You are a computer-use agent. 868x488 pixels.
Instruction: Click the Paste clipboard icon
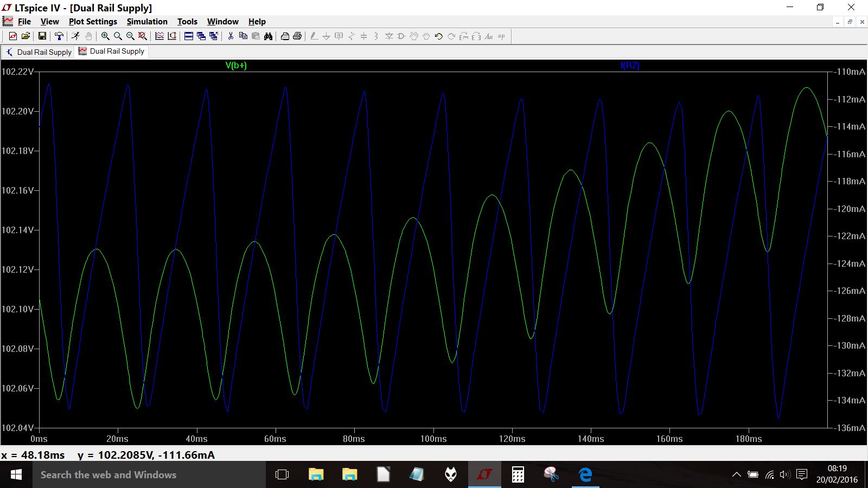(x=256, y=36)
